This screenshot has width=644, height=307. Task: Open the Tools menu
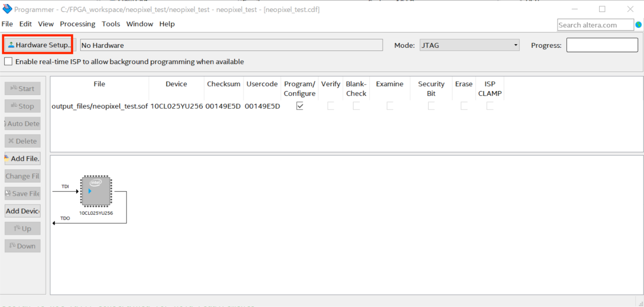[x=111, y=24]
